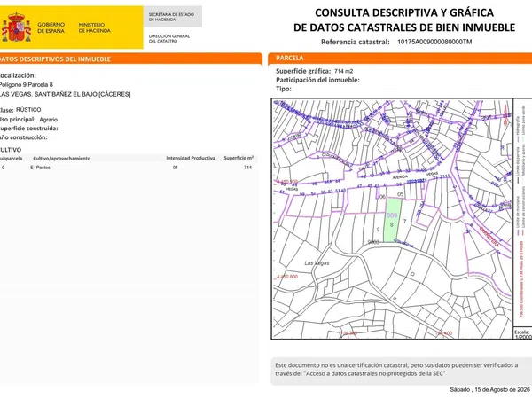Click the Spanish coat of arms emblem

coord(16,27)
